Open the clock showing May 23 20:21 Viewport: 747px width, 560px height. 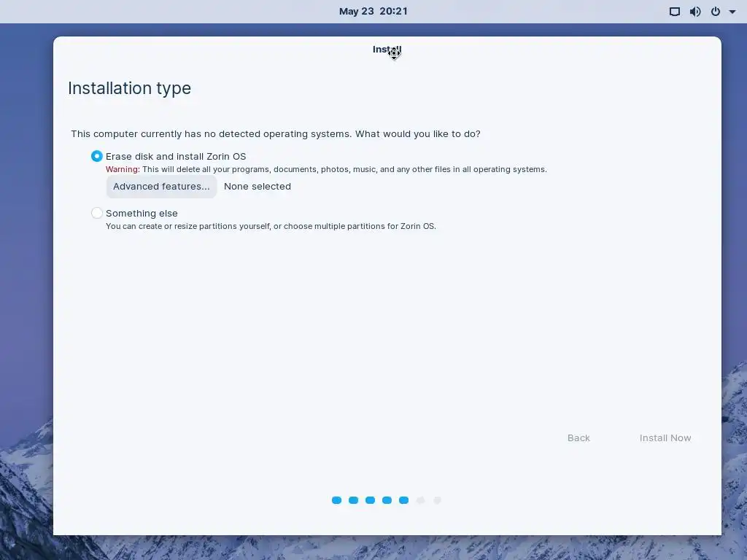pyautogui.click(x=373, y=12)
